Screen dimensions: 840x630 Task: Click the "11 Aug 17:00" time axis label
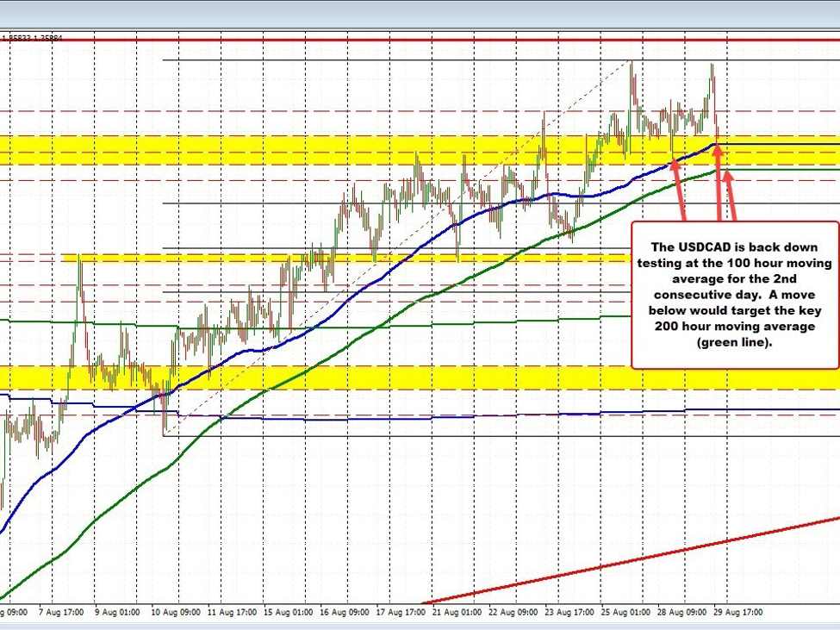232,612
